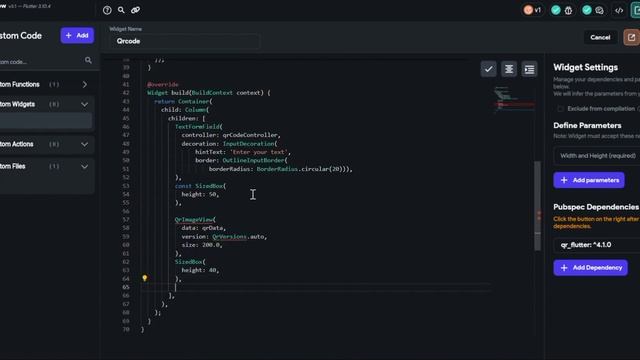
Task: Toggle the Custom Files section chevron
Action: 84,167
